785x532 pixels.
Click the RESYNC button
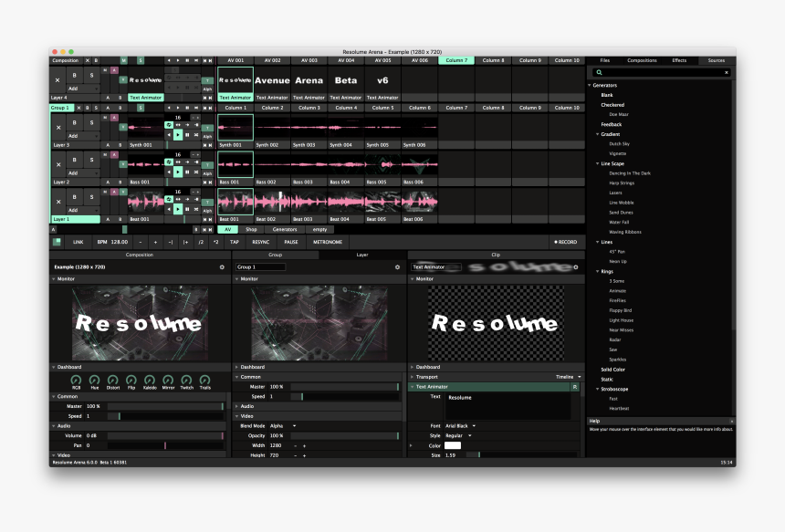tap(261, 242)
